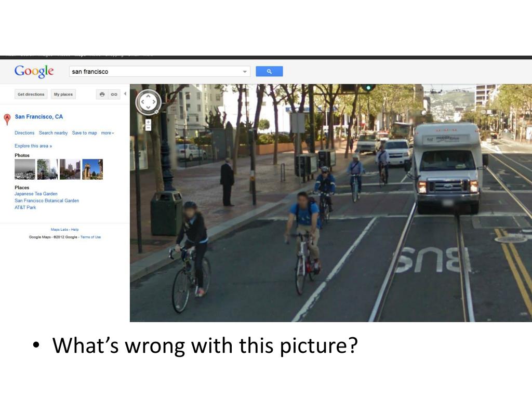Click the San Francisco Botanical Garden link
This screenshot has width=532, height=399.
[x=47, y=201]
